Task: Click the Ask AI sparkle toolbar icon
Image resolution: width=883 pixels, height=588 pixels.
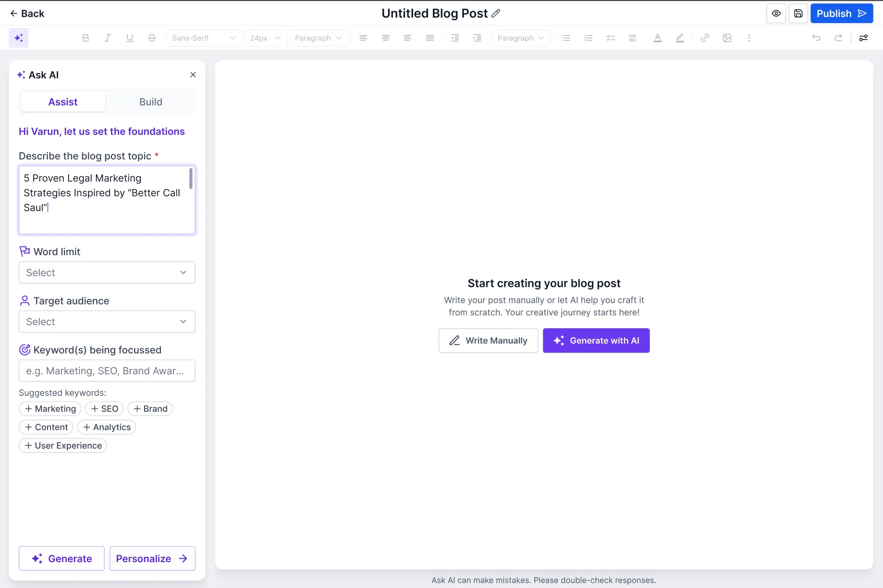Action: click(x=19, y=38)
